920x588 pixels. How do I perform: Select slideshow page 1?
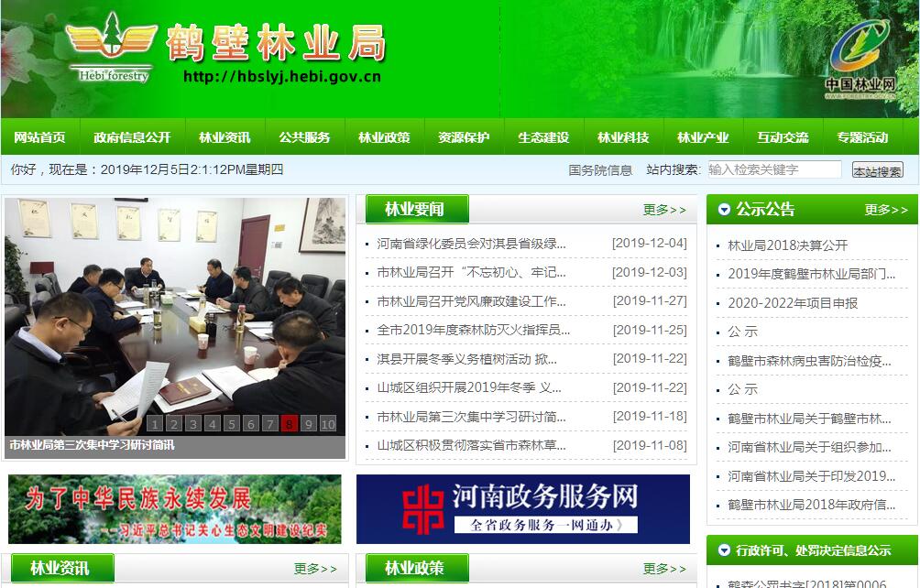coord(154,423)
